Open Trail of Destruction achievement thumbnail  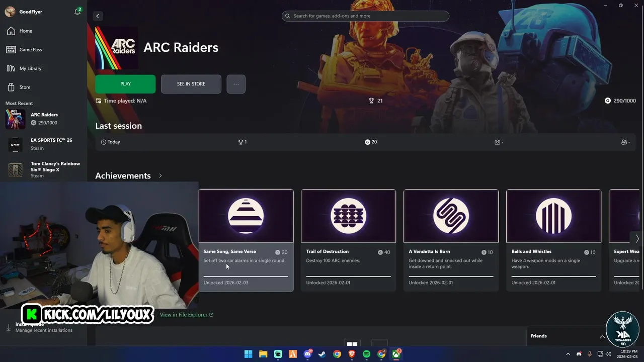(349, 216)
